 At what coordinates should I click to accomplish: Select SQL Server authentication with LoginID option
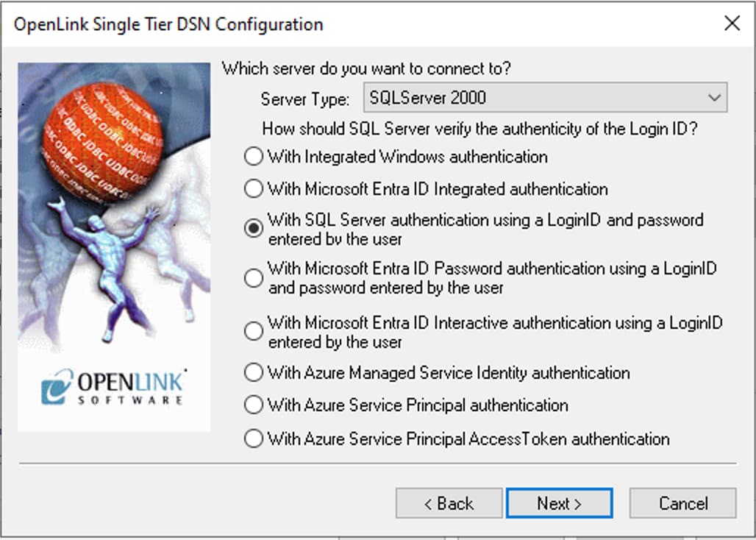[254, 228]
